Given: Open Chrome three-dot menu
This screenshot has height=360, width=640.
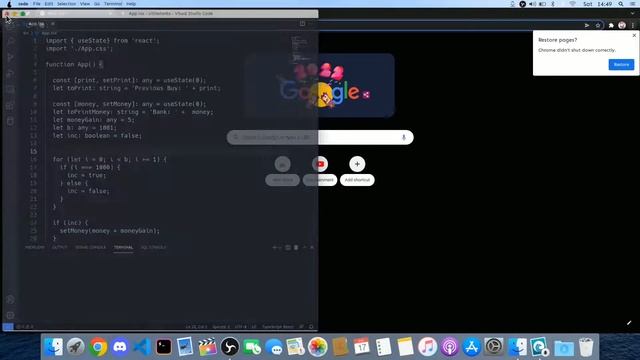Looking at the screenshot, I should click(x=633, y=25).
